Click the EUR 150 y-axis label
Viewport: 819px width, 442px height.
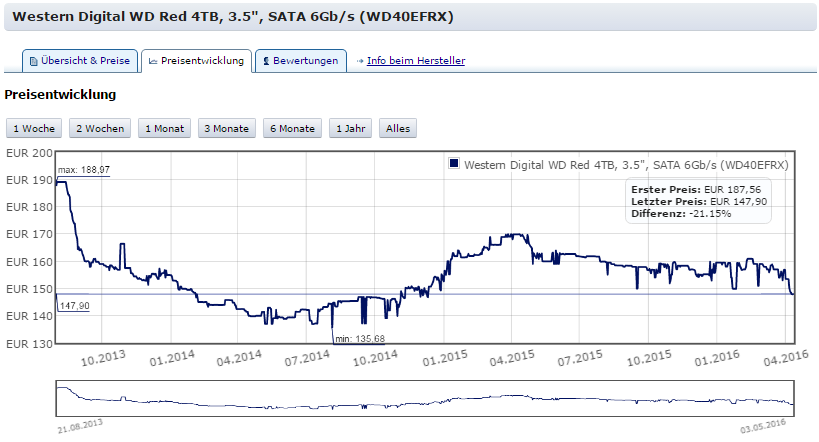pyautogui.click(x=29, y=289)
